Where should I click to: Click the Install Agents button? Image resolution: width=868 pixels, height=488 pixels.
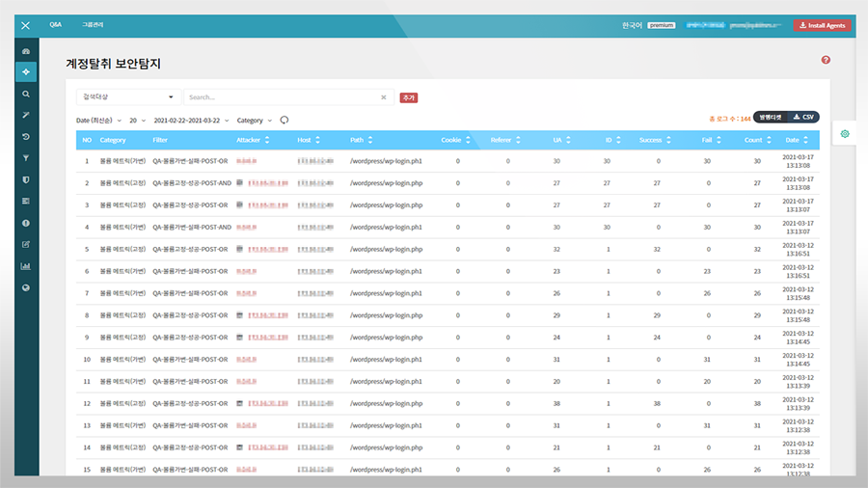coord(822,25)
